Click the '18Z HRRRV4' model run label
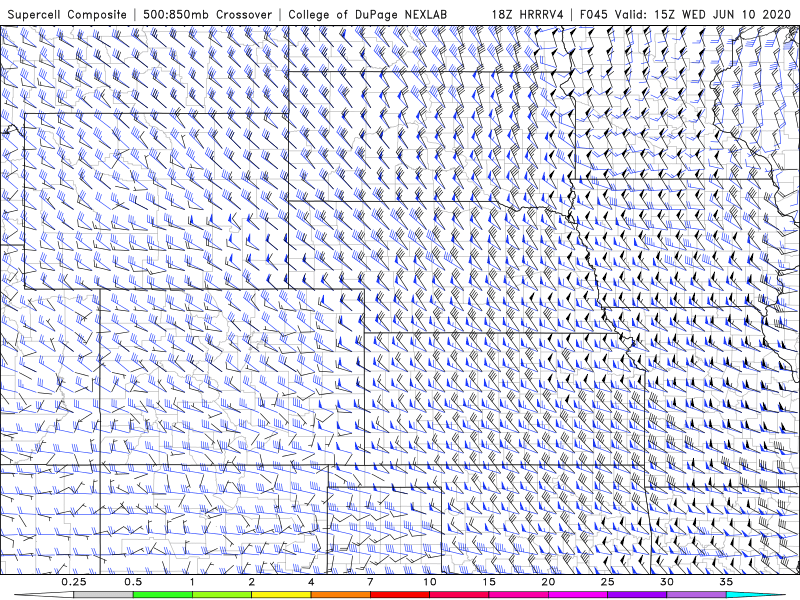Screen dimensions: 800x600 [528, 14]
